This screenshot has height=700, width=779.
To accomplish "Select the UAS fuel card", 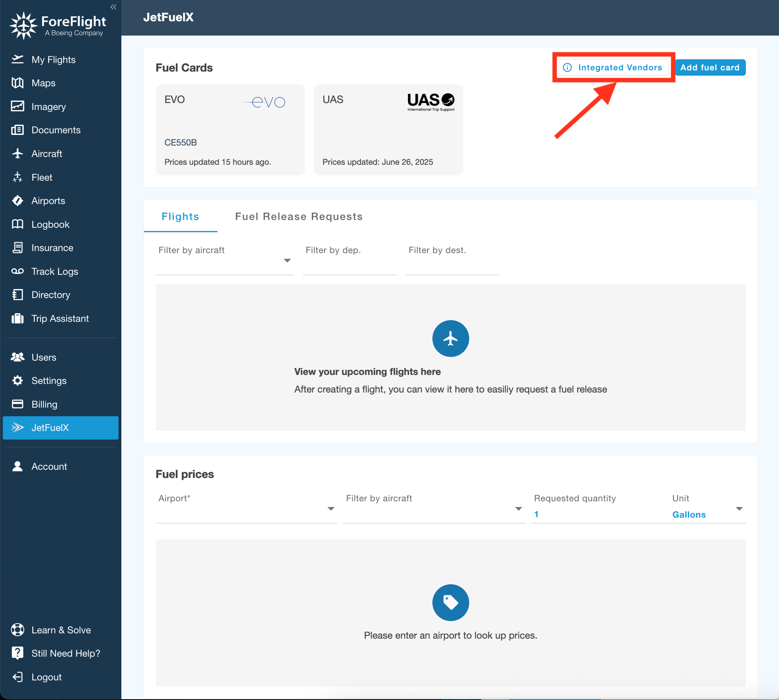I will (x=388, y=130).
